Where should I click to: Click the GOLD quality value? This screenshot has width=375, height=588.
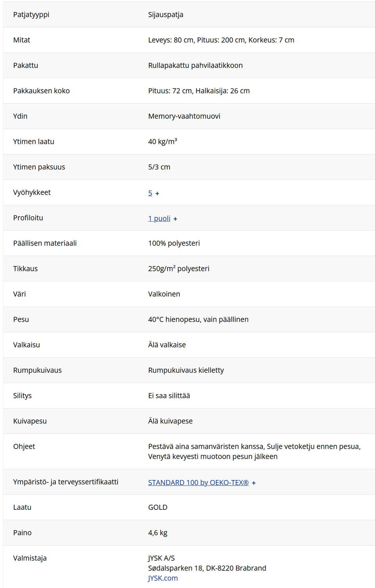tap(158, 507)
